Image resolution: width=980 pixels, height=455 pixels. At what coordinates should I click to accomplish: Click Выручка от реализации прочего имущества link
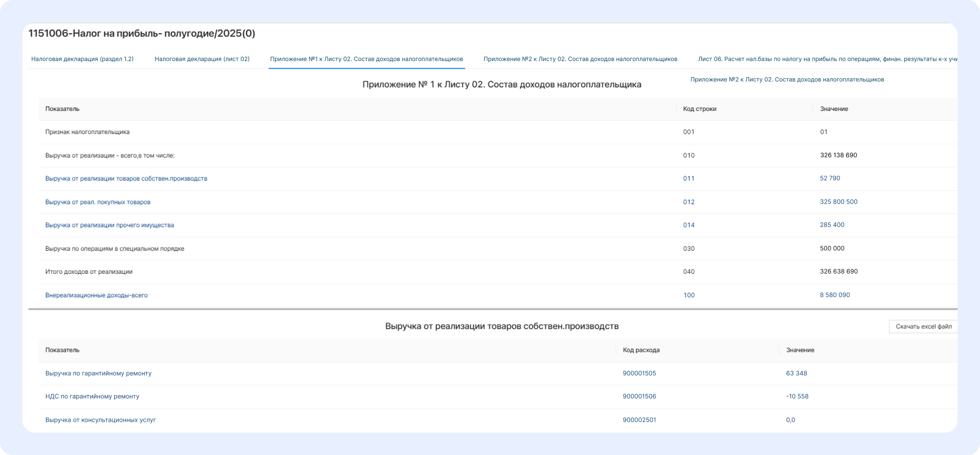(x=109, y=225)
